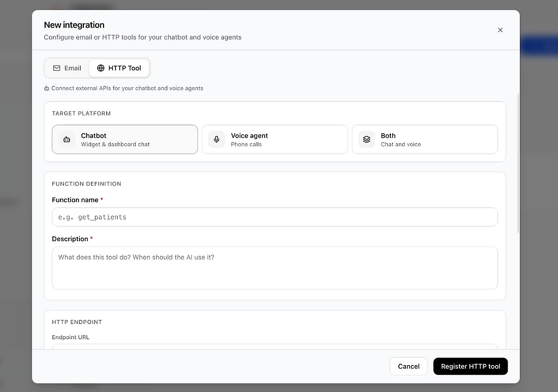
Task: Click 'Configure email or HTTP tools' subtitle
Action: click(x=143, y=37)
